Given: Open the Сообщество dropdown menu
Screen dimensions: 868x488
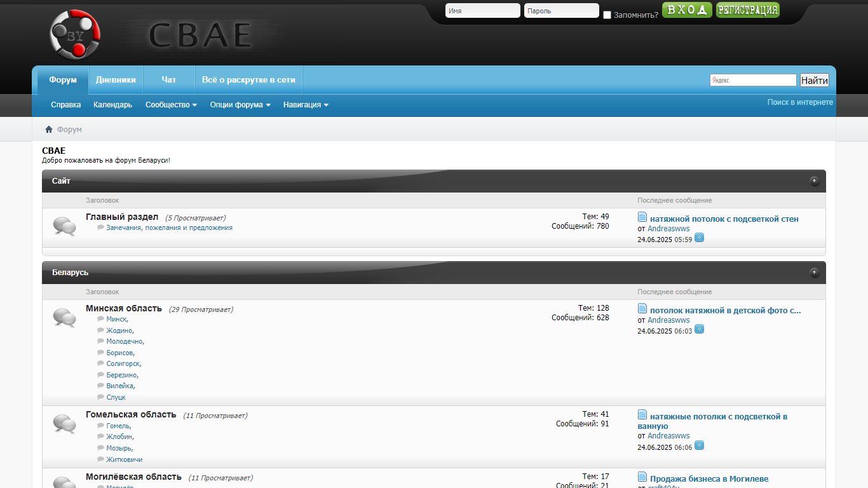Looking at the screenshot, I should point(171,105).
